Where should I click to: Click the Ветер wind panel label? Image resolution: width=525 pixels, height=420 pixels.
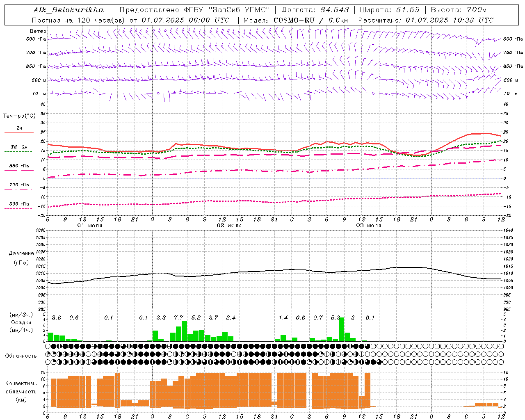(38, 31)
